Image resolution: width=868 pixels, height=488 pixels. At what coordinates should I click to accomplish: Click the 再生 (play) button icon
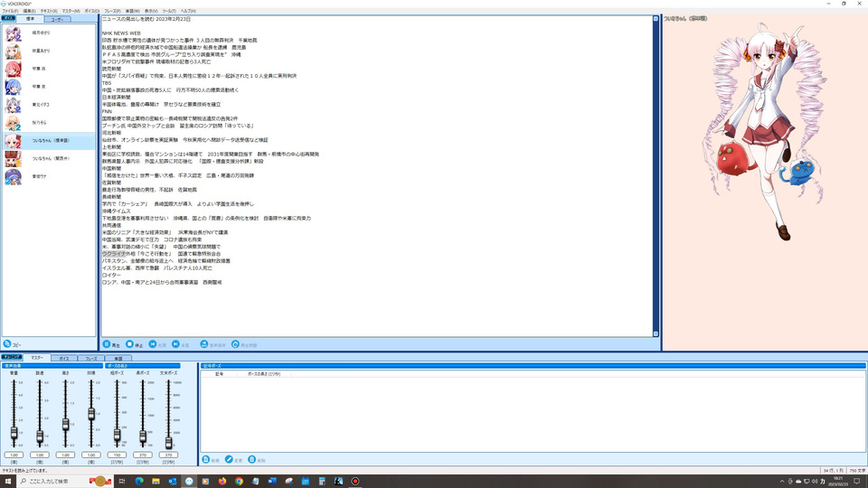pyautogui.click(x=107, y=344)
